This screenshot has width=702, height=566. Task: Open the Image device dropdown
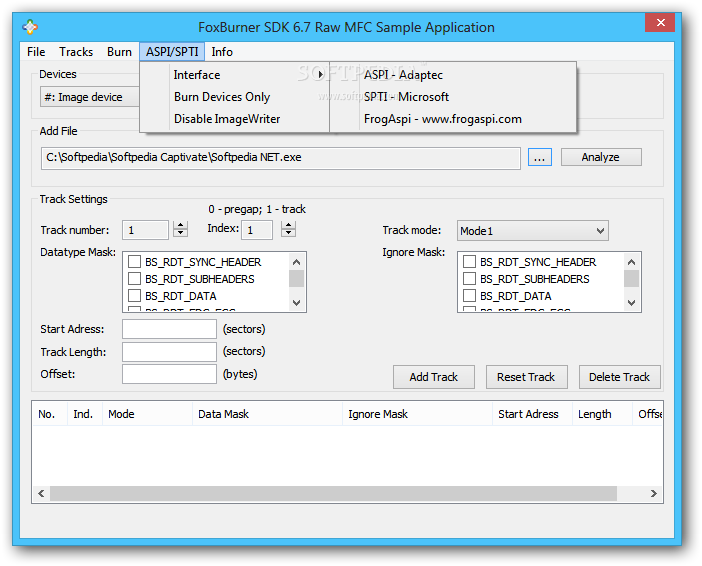coord(90,97)
